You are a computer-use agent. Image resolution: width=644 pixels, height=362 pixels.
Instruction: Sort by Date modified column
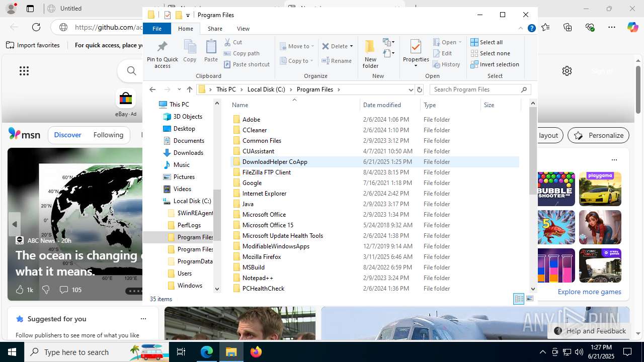pyautogui.click(x=390, y=105)
